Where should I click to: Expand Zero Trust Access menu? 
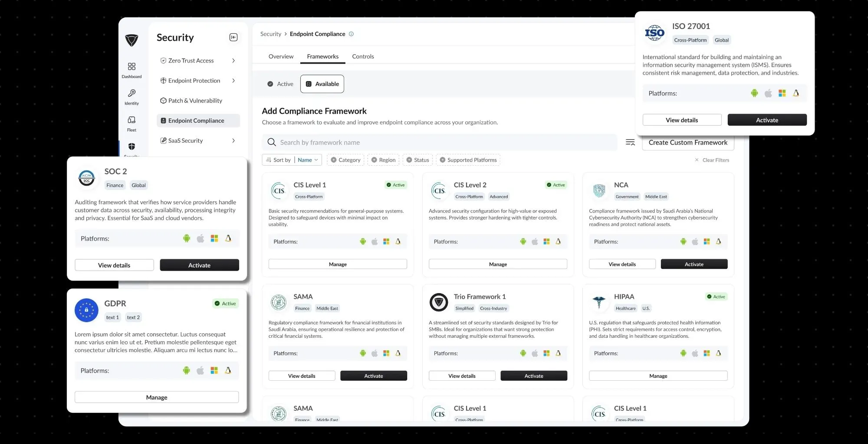coord(233,61)
